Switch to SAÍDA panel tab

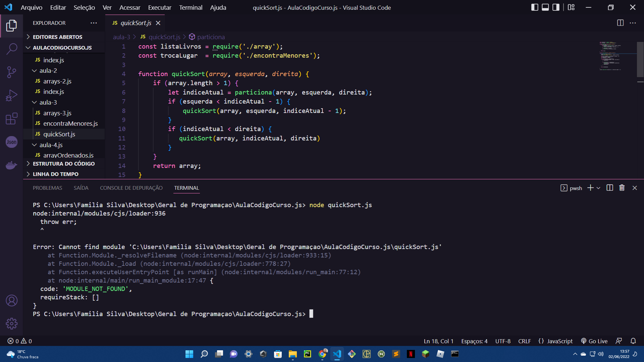81,188
